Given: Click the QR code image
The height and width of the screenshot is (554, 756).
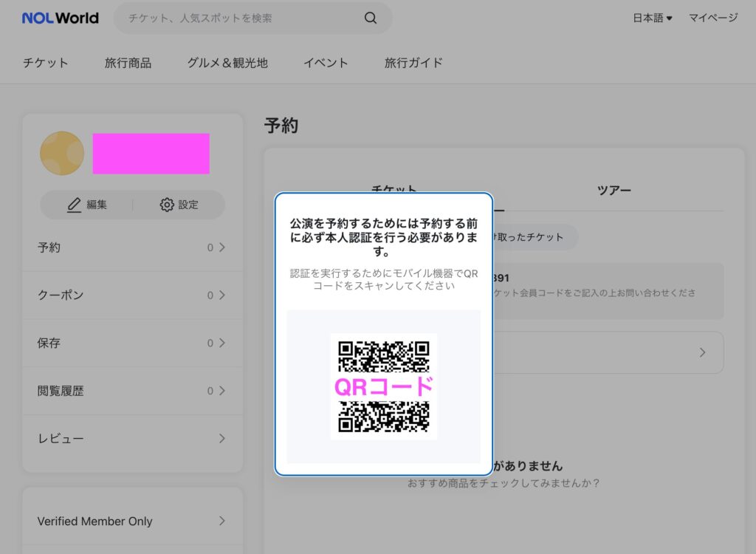Looking at the screenshot, I should coord(383,386).
